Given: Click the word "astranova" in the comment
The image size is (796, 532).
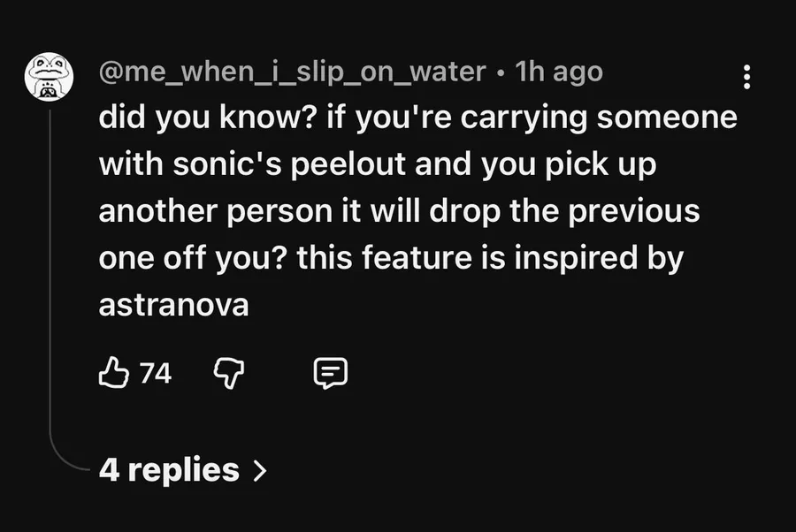Looking at the screenshot, I should tap(173, 305).
